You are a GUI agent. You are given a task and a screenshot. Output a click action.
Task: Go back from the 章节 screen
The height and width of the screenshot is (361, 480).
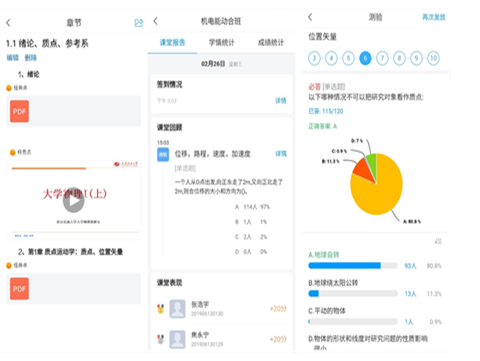8,23
